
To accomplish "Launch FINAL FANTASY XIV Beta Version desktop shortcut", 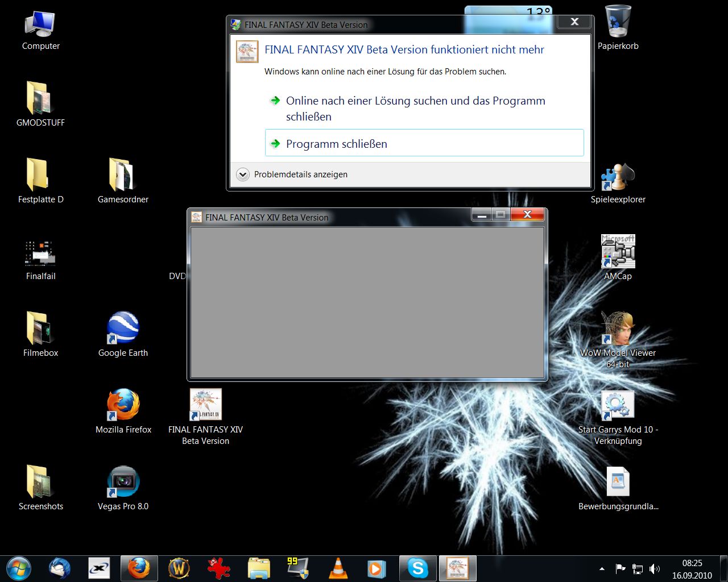I will pos(205,417).
